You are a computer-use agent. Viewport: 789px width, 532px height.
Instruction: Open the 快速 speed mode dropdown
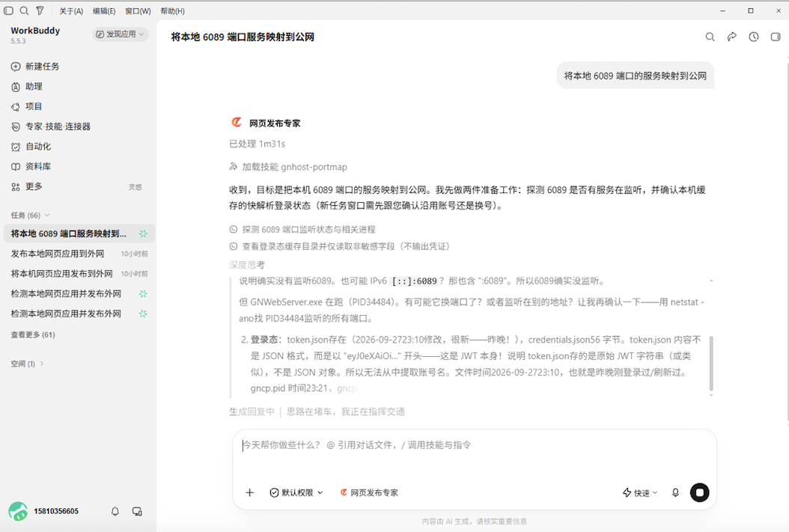pyautogui.click(x=640, y=493)
